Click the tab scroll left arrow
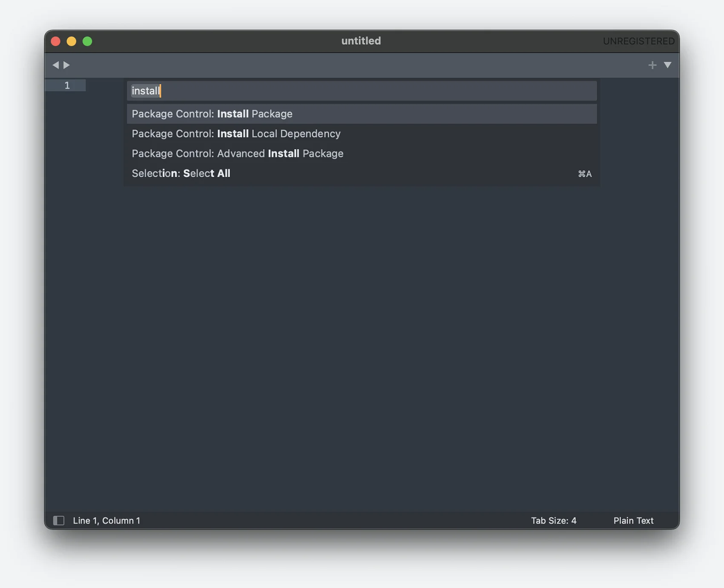The height and width of the screenshot is (588, 724). (x=55, y=65)
